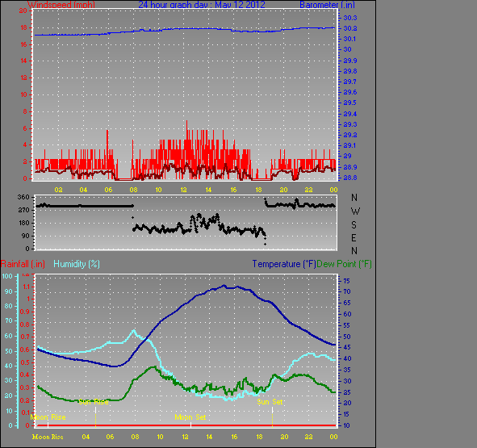Click the E compass letter

(x=354, y=238)
